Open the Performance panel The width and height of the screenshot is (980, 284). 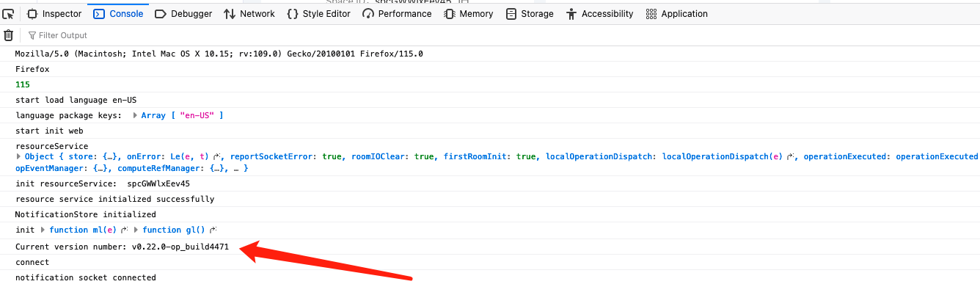click(x=397, y=14)
